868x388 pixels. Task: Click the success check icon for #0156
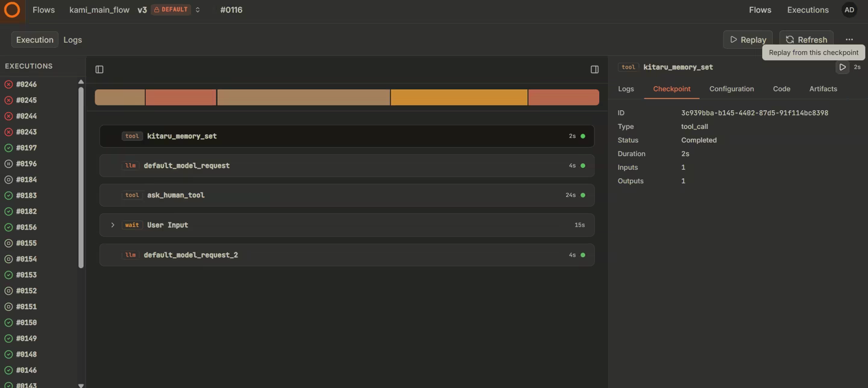(8, 227)
